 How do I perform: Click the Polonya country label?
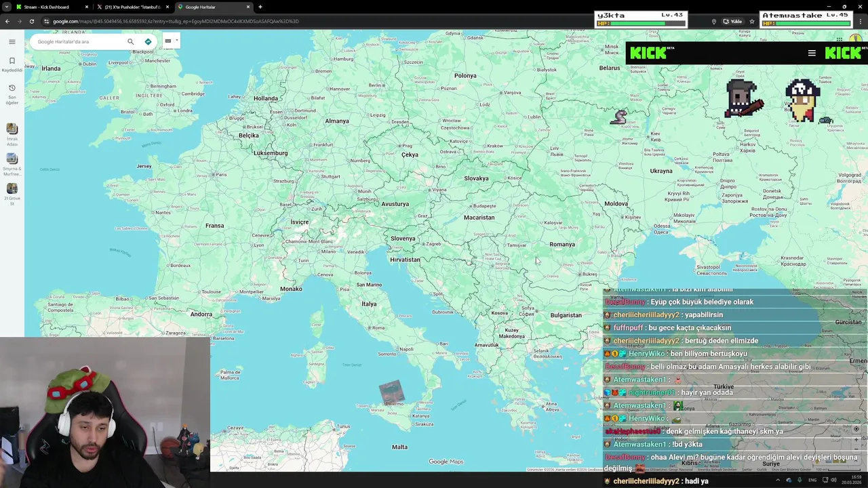pyautogui.click(x=465, y=75)
